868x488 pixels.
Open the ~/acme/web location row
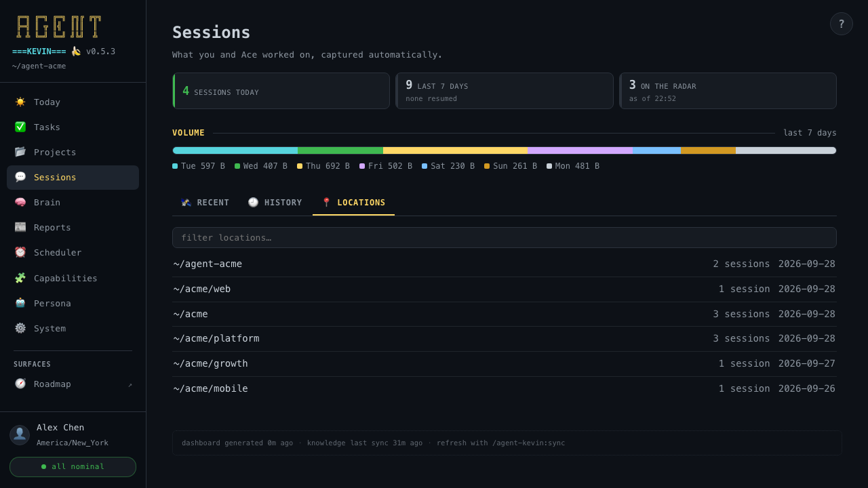[x=505, y=289]
